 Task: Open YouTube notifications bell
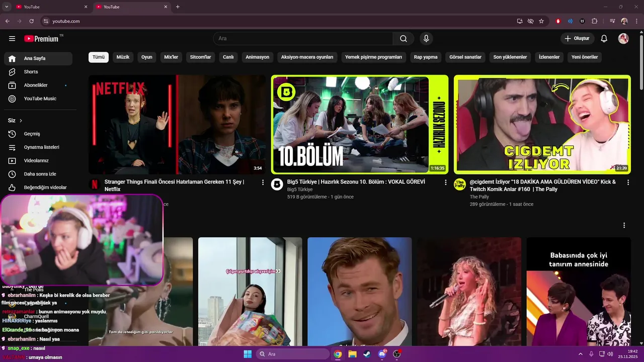tap(604, 39)
